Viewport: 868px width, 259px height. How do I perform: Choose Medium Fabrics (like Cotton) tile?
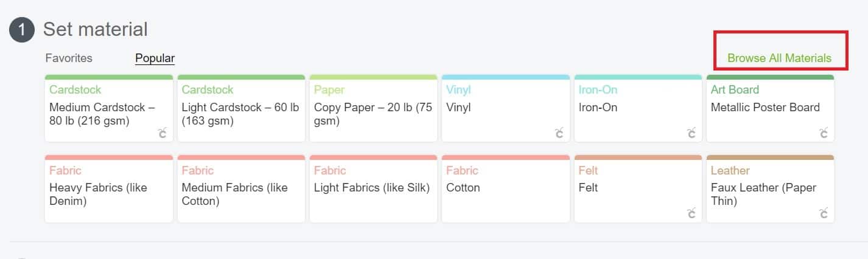[241, 188]
